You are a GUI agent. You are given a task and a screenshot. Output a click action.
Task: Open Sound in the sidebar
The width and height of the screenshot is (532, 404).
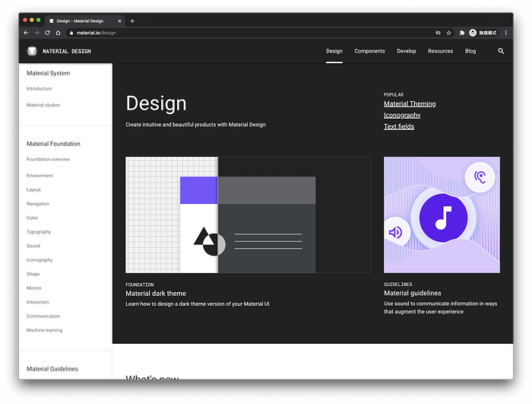tap(33, 246)
